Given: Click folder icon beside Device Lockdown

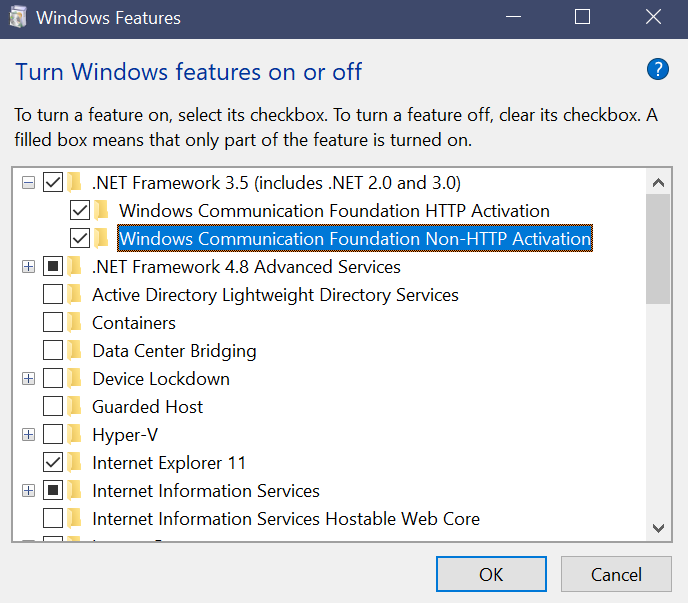Looking at the screenshot, I should click(x=75, y=378).
